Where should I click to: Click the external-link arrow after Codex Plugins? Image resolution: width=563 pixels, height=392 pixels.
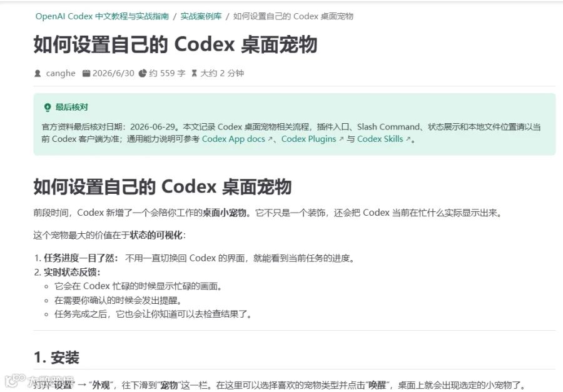pos(341,139)
